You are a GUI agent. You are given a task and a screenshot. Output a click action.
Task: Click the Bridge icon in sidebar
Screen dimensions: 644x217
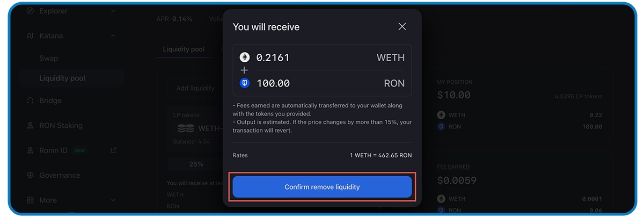coord(30,100)
